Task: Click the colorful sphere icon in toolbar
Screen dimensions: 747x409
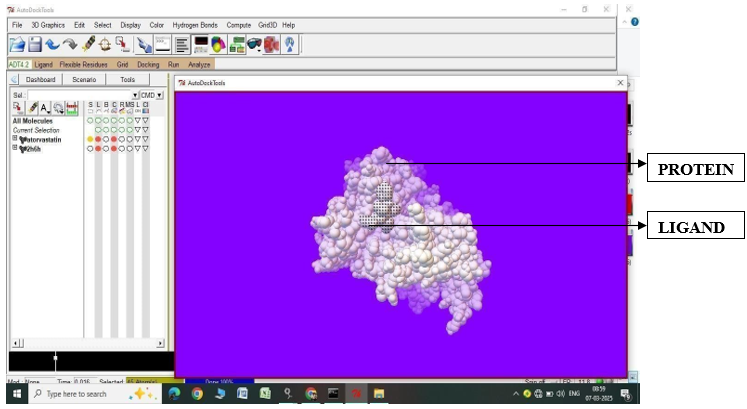Action: tap(219, 44)
